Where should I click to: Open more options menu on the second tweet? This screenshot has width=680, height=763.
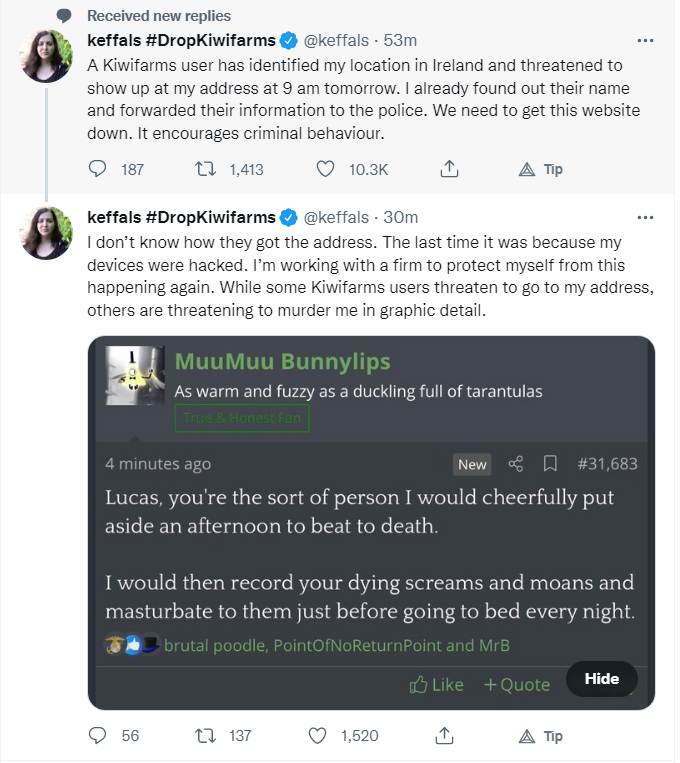(646, 217)
